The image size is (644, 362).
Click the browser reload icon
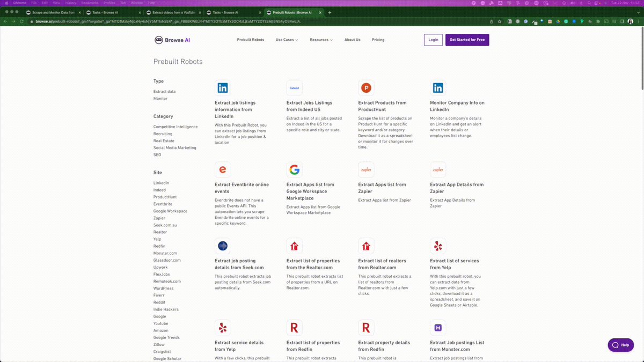21,21
